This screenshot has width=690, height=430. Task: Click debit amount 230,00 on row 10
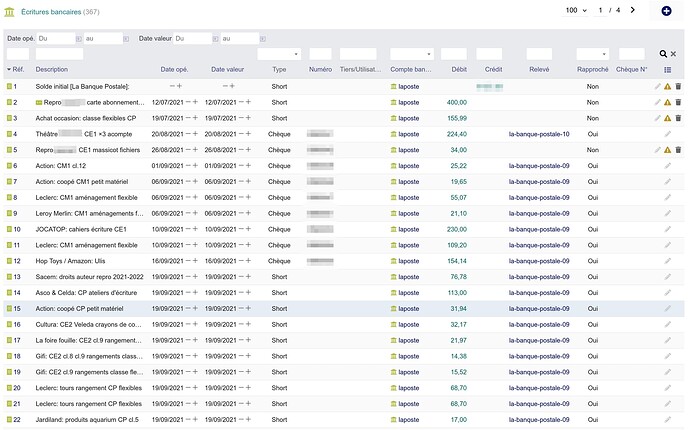[x=457, y=229]
